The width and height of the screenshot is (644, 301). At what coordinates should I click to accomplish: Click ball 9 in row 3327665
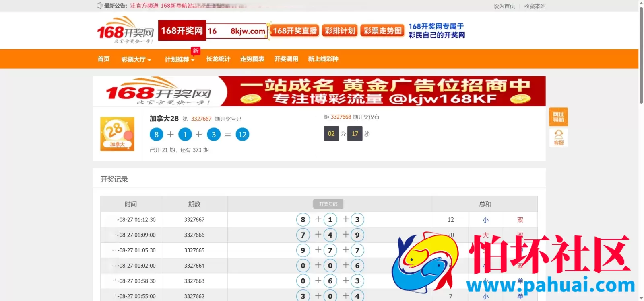303,250
